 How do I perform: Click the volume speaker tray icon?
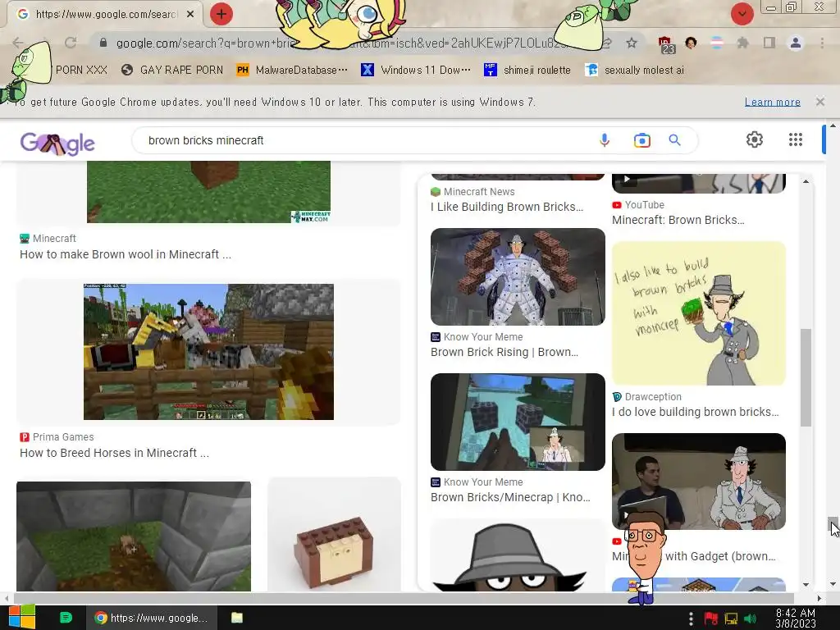(751, 619)
